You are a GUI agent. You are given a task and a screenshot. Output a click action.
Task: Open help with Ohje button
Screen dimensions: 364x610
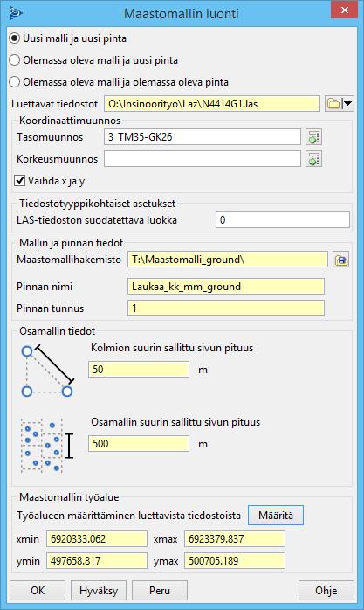tap(326, 591)
